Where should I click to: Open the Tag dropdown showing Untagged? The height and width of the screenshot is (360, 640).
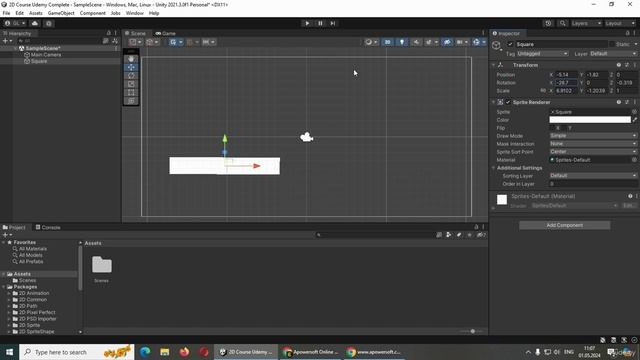[542, 53]
